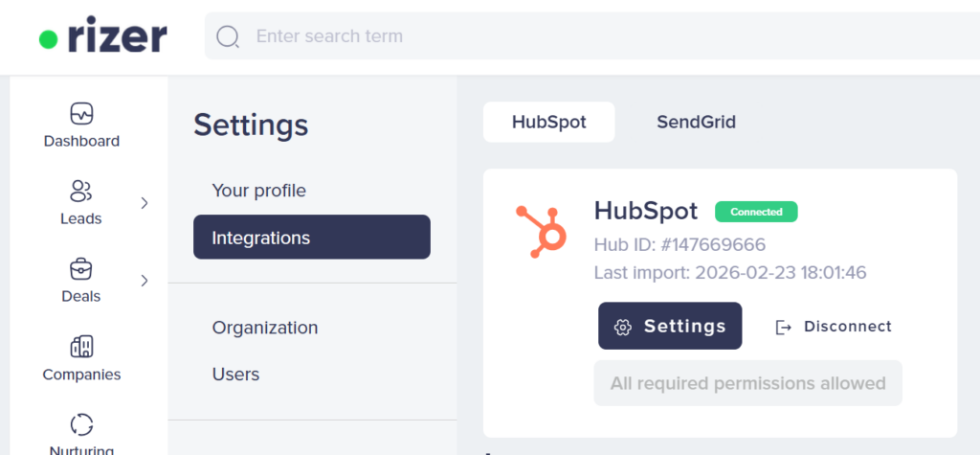The height and width of the screenshot is (455, 980).
Task: Click the rizer logo
Action: (x=103, y=37)
